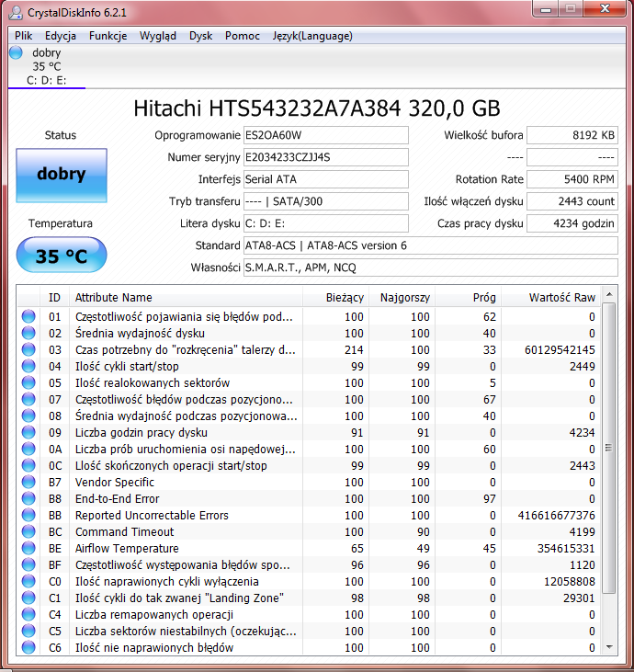Click status orb for Reported Uncorrectable Errors
The width and height of the screenshot is (634, 672).
pos(28,515)
